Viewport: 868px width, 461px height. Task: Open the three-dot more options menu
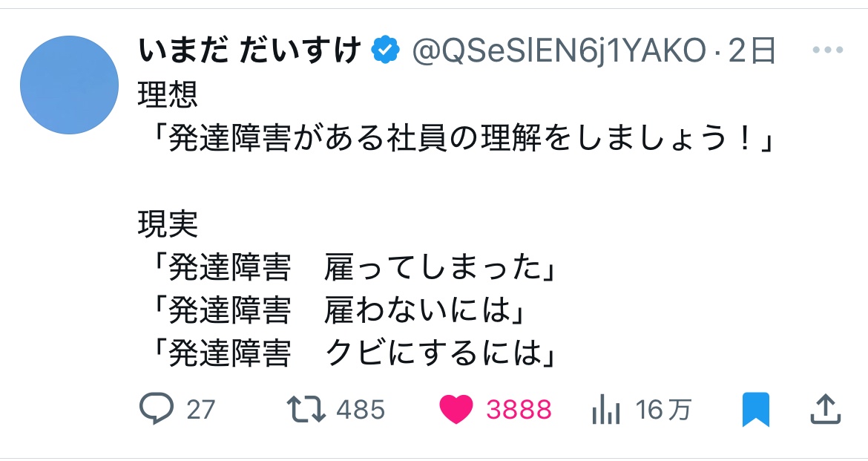point(828,50)
